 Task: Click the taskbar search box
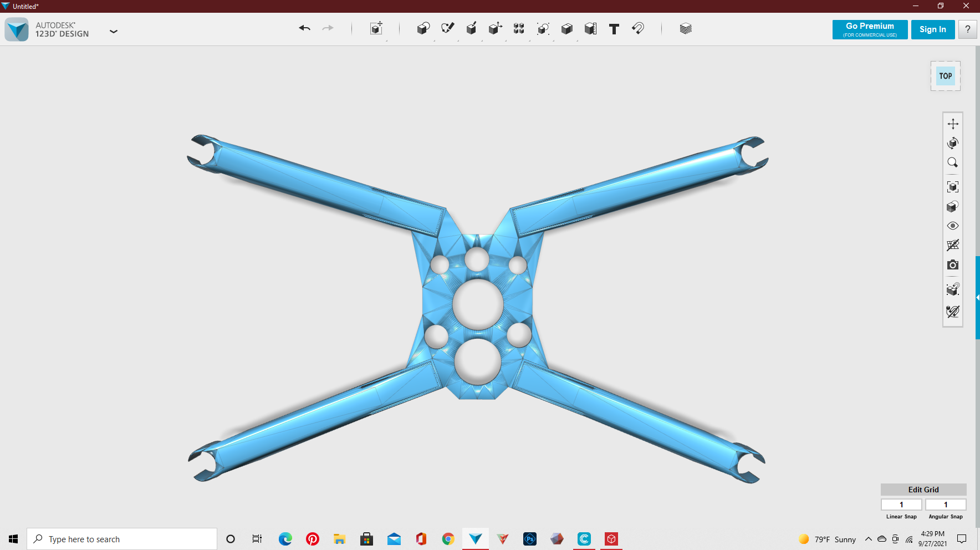pos(122,539)
